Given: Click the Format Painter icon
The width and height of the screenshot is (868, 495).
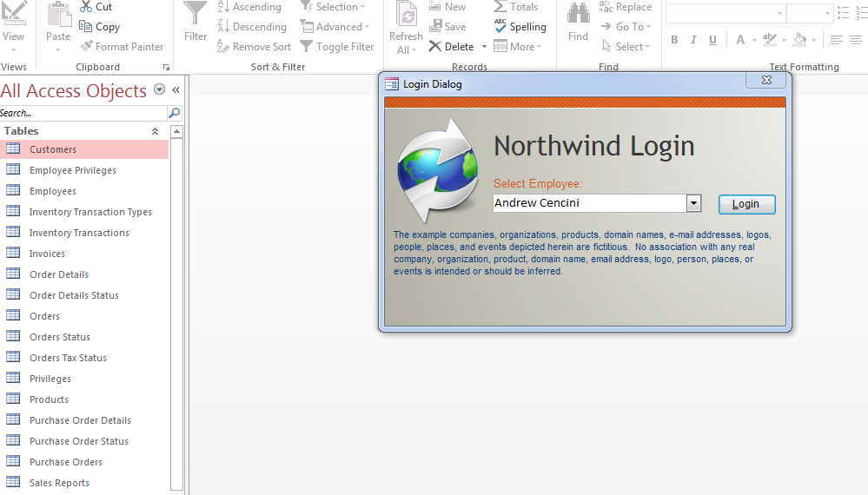Looking at the screenshot, I should pyautogui.click(x=87, y=47).
